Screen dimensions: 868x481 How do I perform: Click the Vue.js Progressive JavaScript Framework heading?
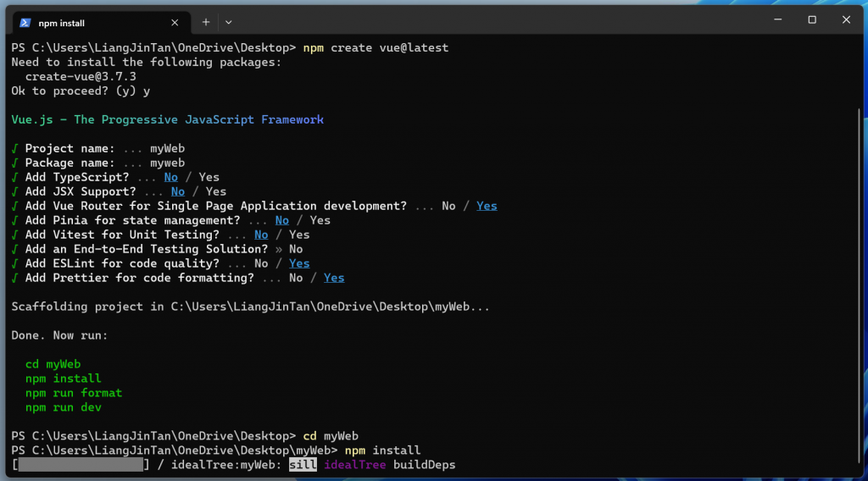168,119
